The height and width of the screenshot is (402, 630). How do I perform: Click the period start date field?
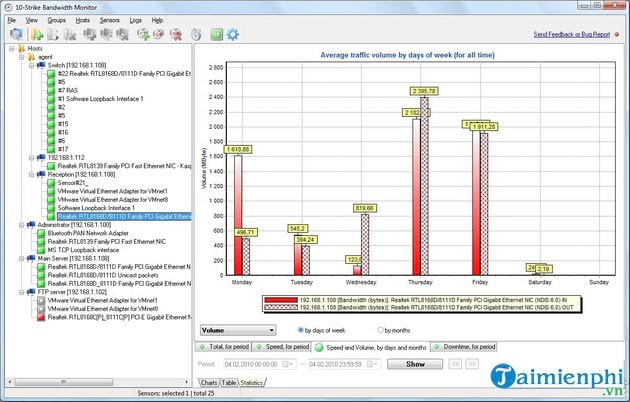tap(260, 364)
